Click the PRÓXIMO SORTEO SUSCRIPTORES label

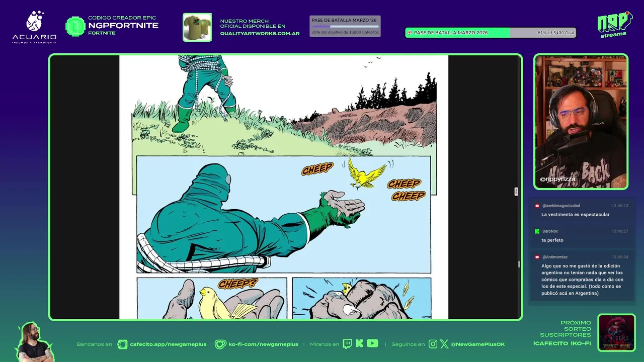(x=566, y=329)
